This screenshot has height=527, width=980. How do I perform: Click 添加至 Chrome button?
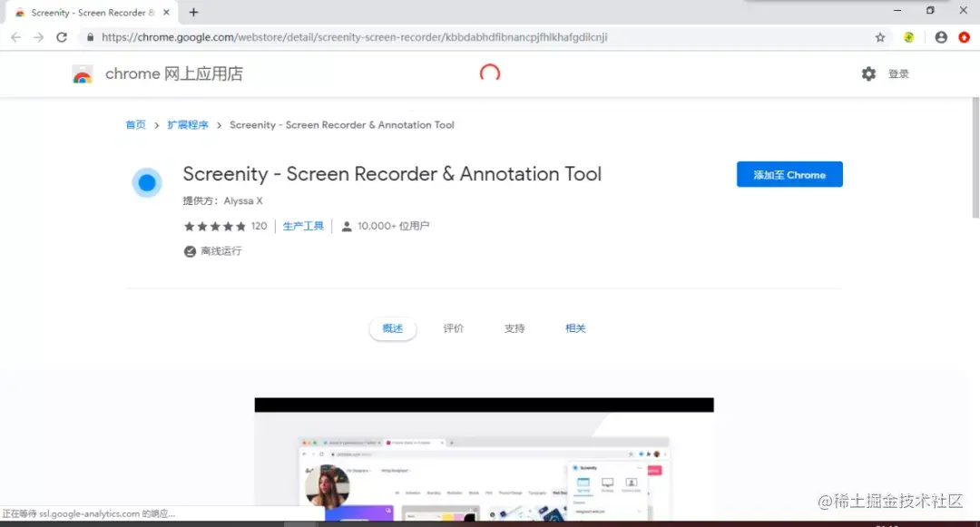coord(789,174)
